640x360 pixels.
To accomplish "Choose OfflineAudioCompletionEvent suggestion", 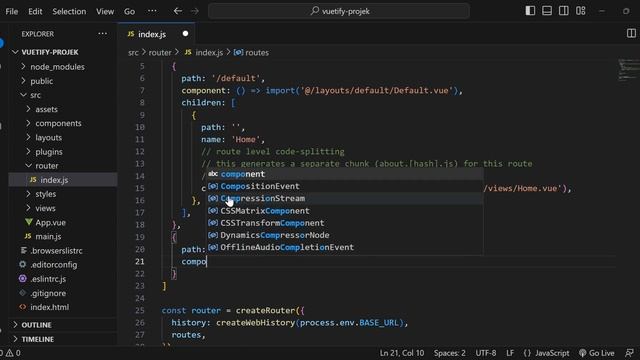I will click(x=344, y=247).
